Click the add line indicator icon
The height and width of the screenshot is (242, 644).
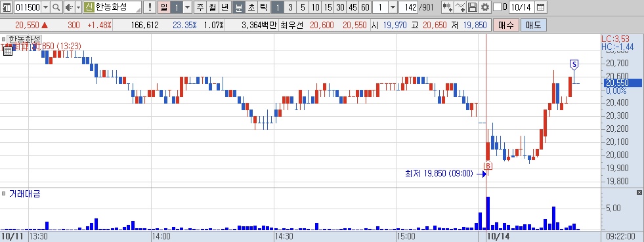click(x=461, y=7)
